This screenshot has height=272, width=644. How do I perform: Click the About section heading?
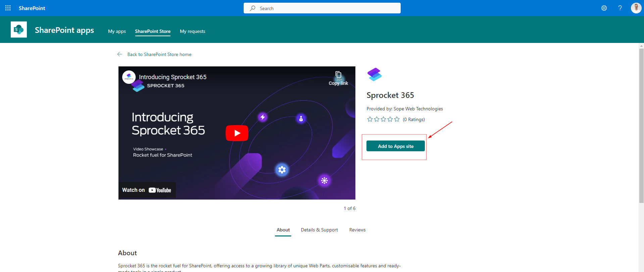128,253
